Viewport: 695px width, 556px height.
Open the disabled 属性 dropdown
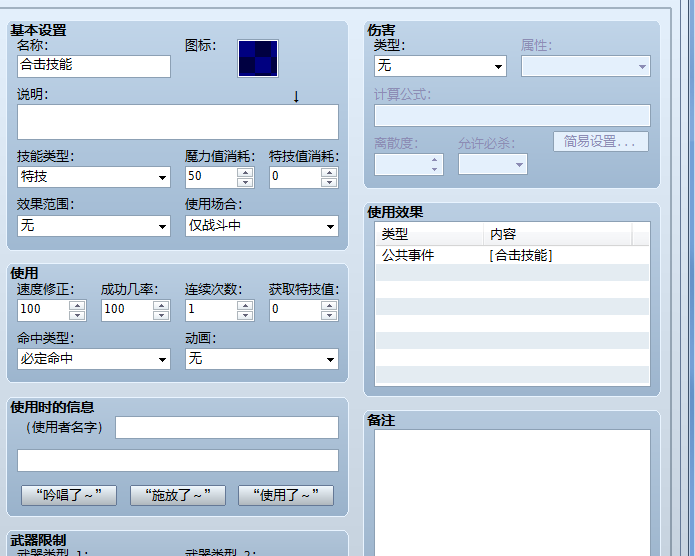coord(586,66)
